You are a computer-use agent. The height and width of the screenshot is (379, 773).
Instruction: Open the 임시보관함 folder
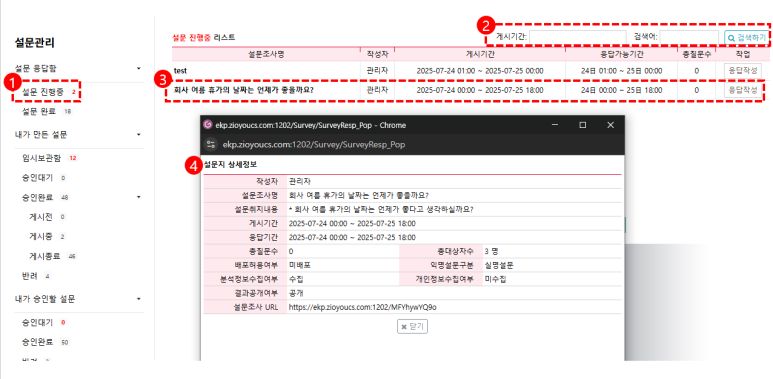tap(42, 158)
